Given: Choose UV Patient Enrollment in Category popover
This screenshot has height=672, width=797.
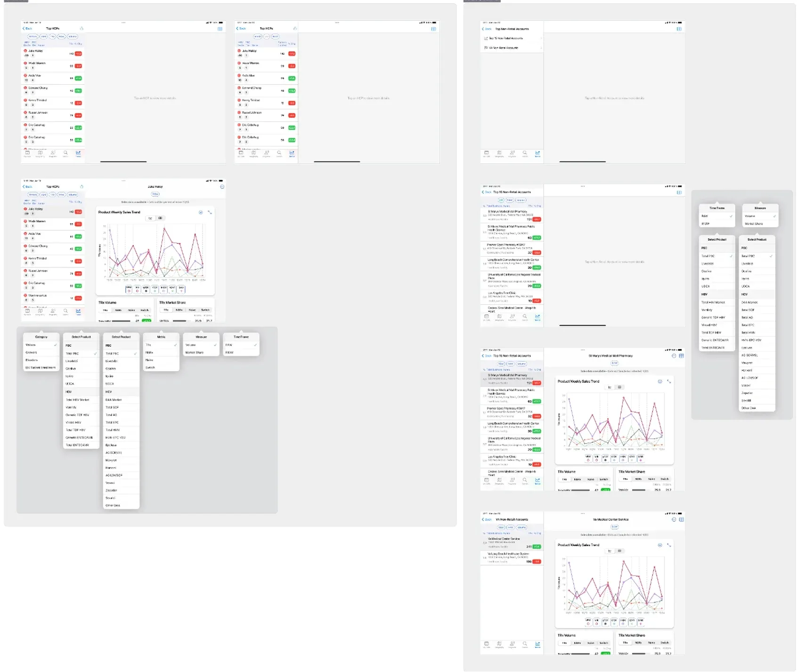Looking at the screenshot, I should click(41, 367).
